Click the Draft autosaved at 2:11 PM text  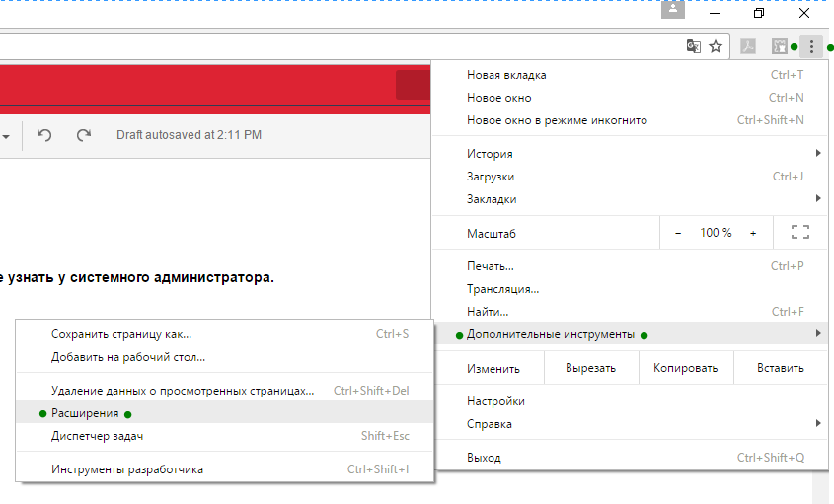click(x=189, y=135)
